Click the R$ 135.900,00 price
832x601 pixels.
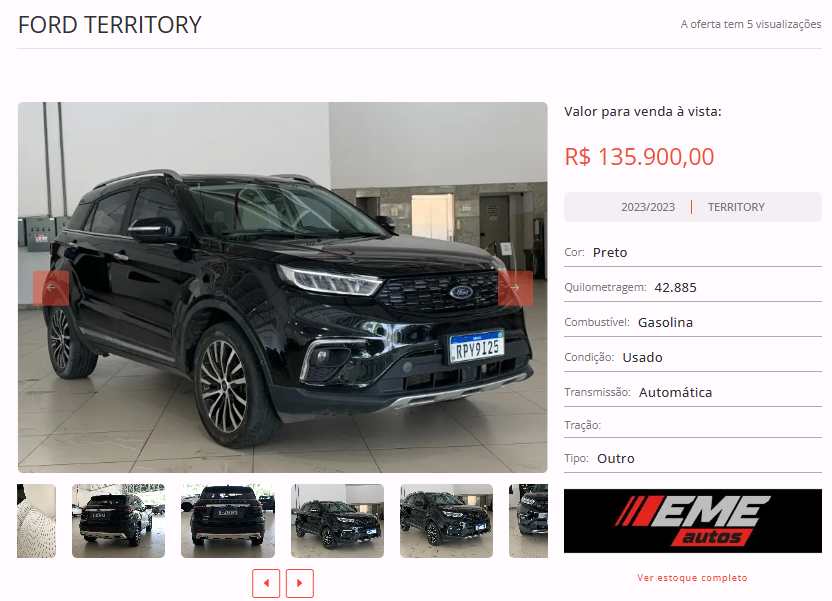[639, 157]
